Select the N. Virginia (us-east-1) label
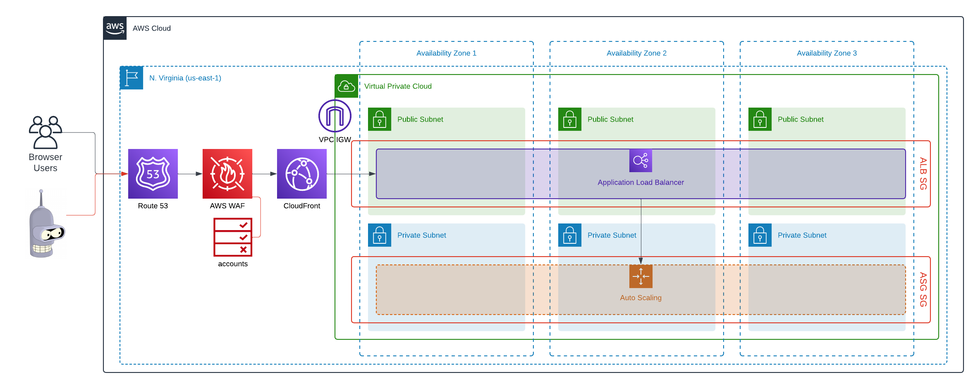 click(185, 78)
